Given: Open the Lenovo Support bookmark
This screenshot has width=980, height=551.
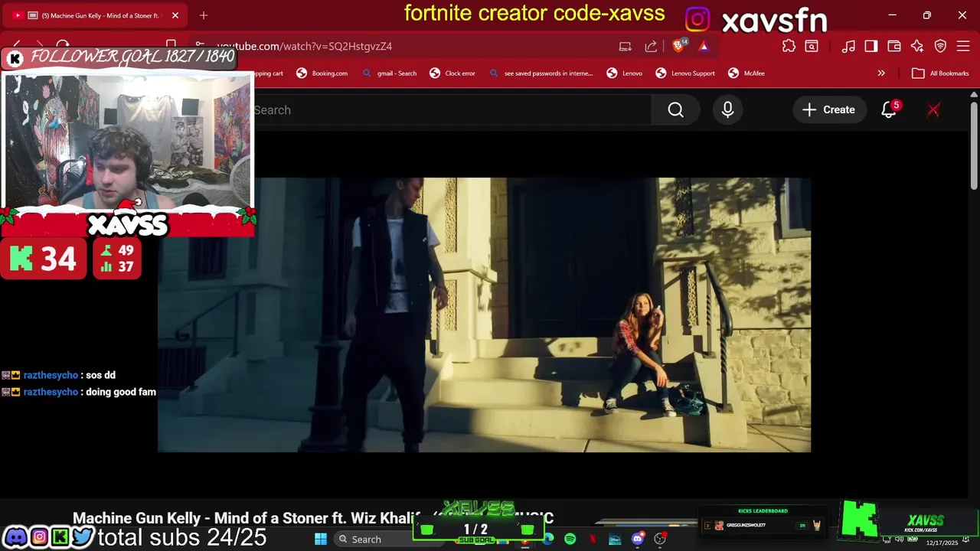Looking at the screenshot, I should point(685,73).
